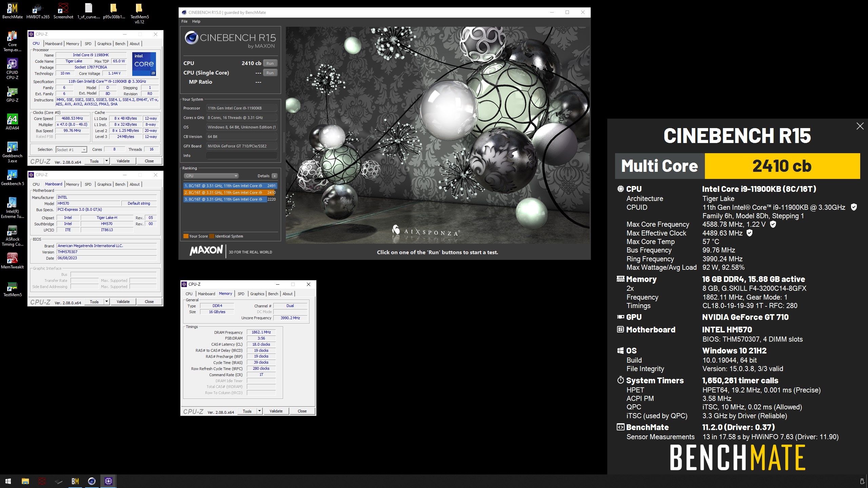Launch AIDA64 desktop icon
Viewport: 868px width, 488px height.
[13, 122]
